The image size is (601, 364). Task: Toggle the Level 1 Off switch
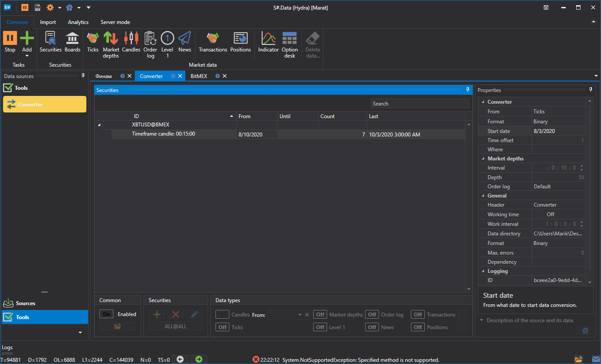(320, 327)
